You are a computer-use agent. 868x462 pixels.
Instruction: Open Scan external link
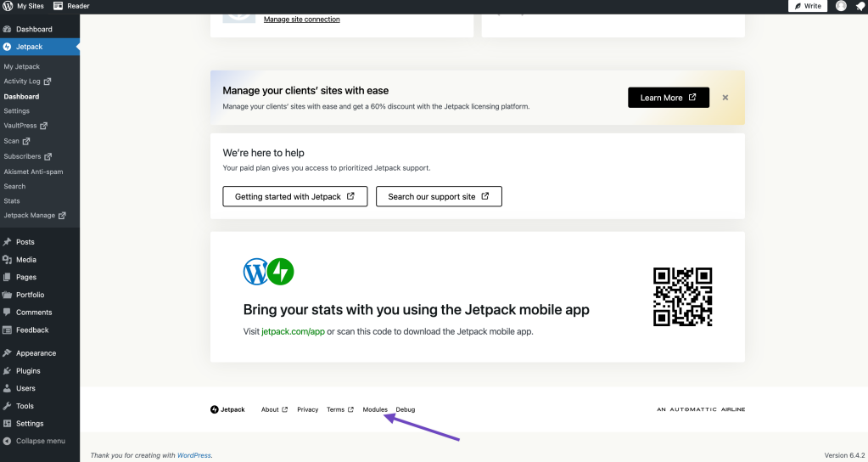[x=17, y=141]
